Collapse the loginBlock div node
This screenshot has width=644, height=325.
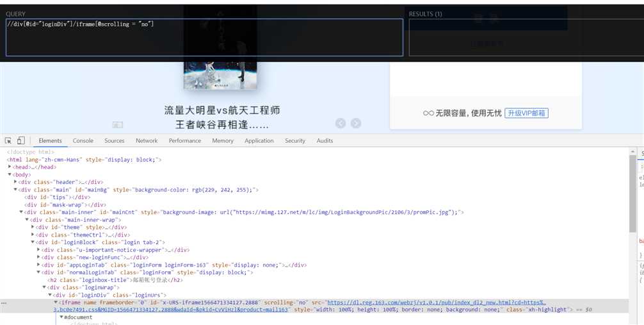point(33,242)
